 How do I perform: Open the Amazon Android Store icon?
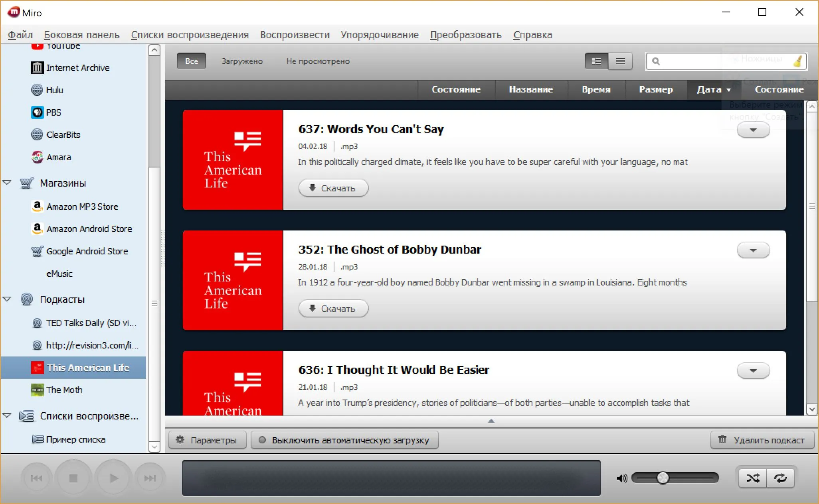pyautogui.click(x=37, y=229)
